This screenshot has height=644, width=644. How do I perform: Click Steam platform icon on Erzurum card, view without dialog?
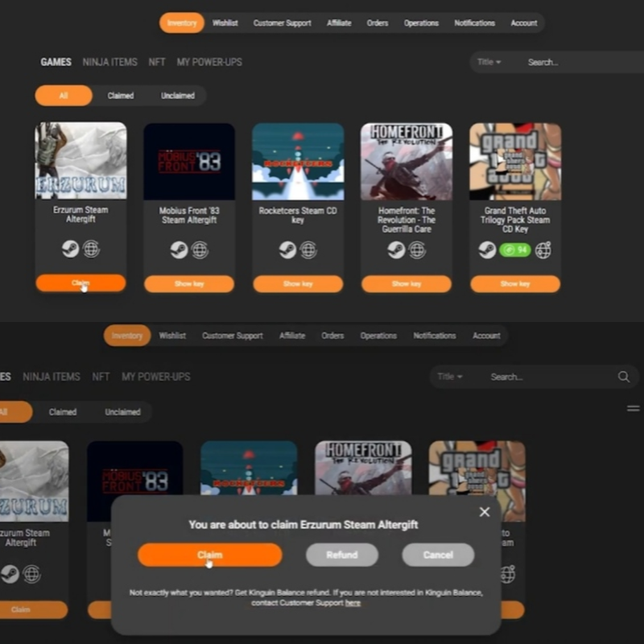pyautogui.click(x=70, y=249)
